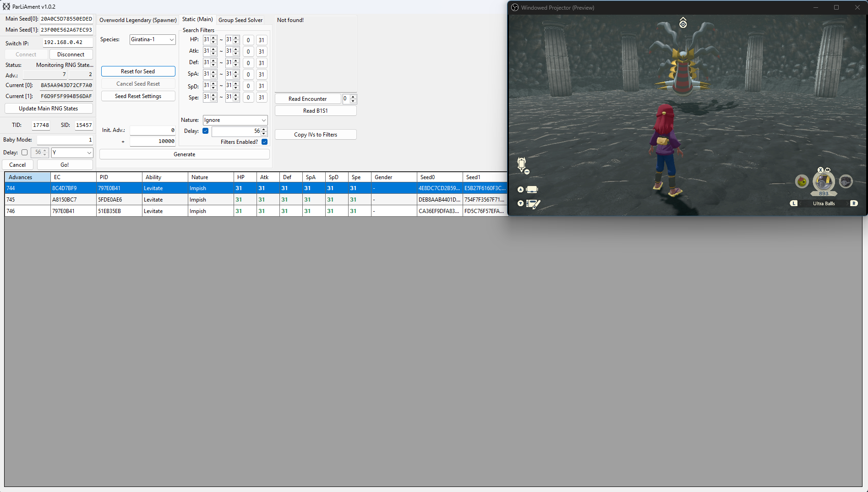Select the results row for advance 745

click(256, 200)
